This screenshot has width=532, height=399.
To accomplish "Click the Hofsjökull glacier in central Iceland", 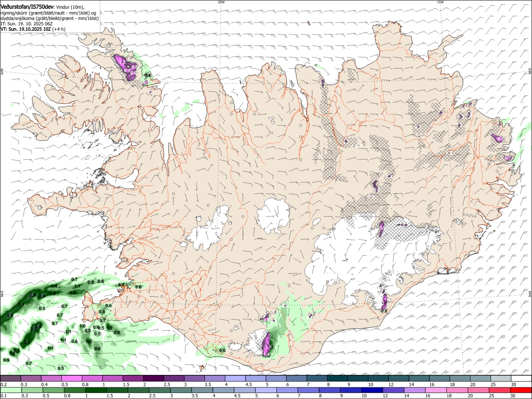I will coord(273,215).
